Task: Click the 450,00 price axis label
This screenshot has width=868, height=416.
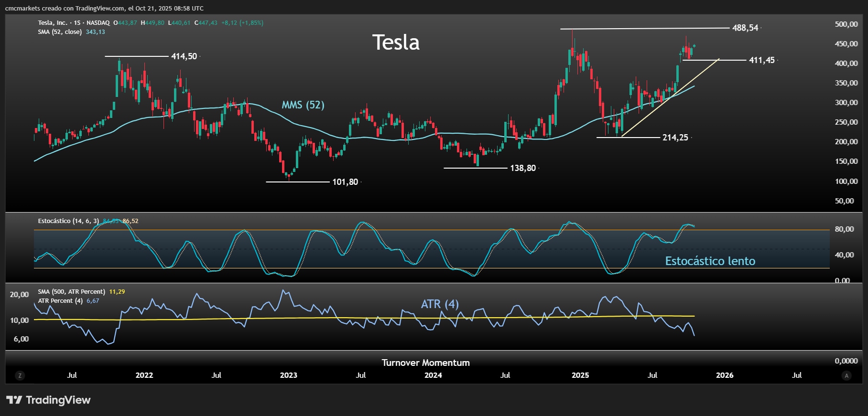Action: point(846,44)
